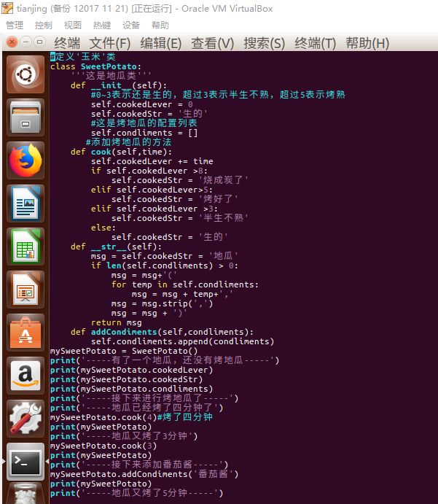
Task: Open the VirtualBox 热键 menu
Action: tap(102, 25)
